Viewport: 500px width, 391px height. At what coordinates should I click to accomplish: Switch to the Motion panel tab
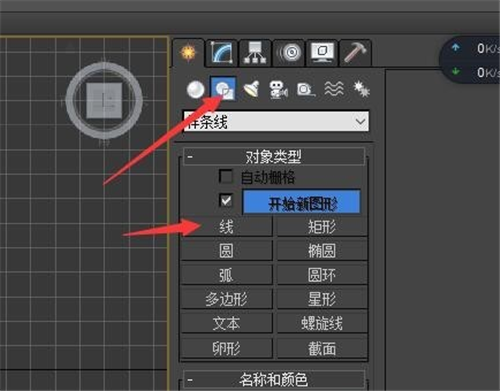coord(289,53)
